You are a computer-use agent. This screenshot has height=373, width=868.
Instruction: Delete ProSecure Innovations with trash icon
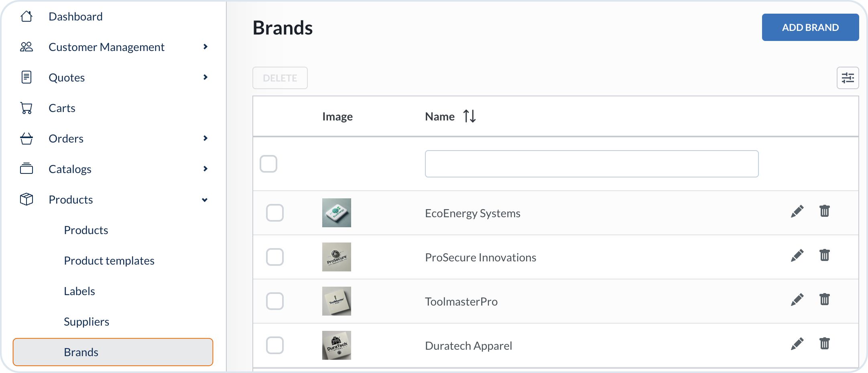825,255
